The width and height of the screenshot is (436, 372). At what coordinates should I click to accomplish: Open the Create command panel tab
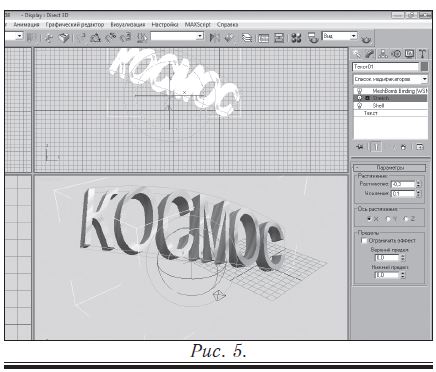tap(357, 54)
